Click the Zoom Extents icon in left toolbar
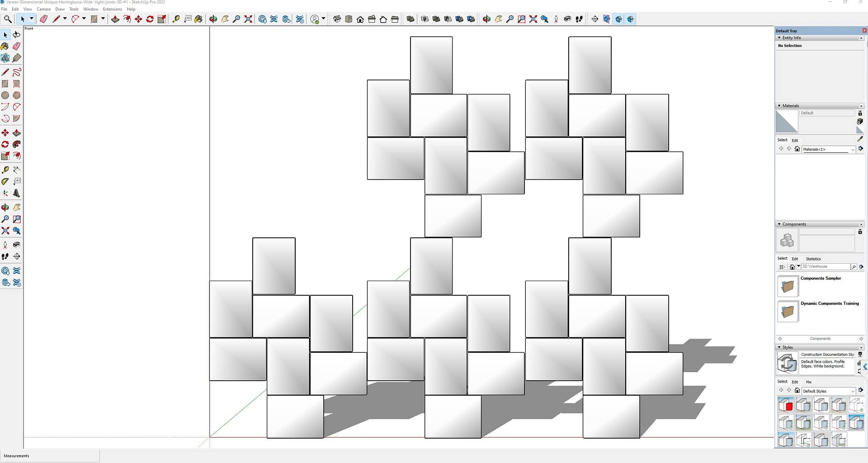Screen dimensions: 868x463 click(5, 231)
